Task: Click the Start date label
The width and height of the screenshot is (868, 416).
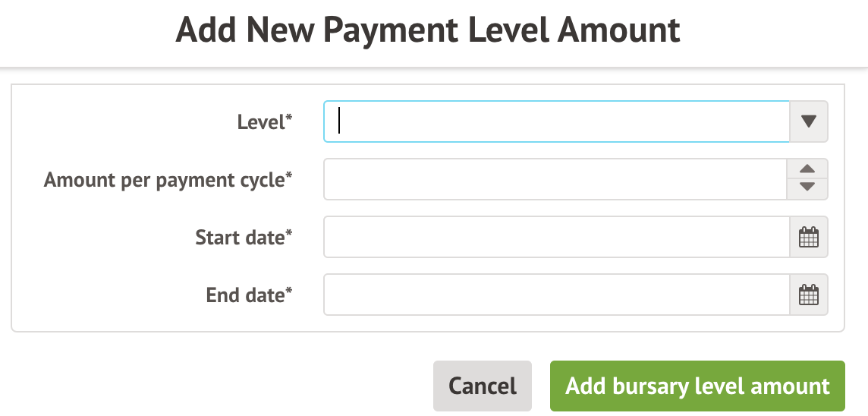Action: [x=240, y=238]
